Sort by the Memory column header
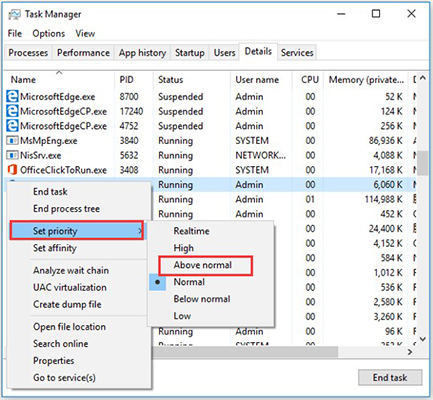Screen dimensions: 433x400 [366, 80]
